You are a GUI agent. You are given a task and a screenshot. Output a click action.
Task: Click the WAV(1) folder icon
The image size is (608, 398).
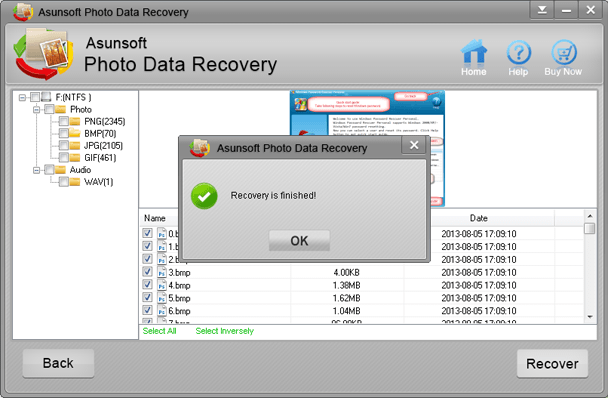tap(75, 182)
